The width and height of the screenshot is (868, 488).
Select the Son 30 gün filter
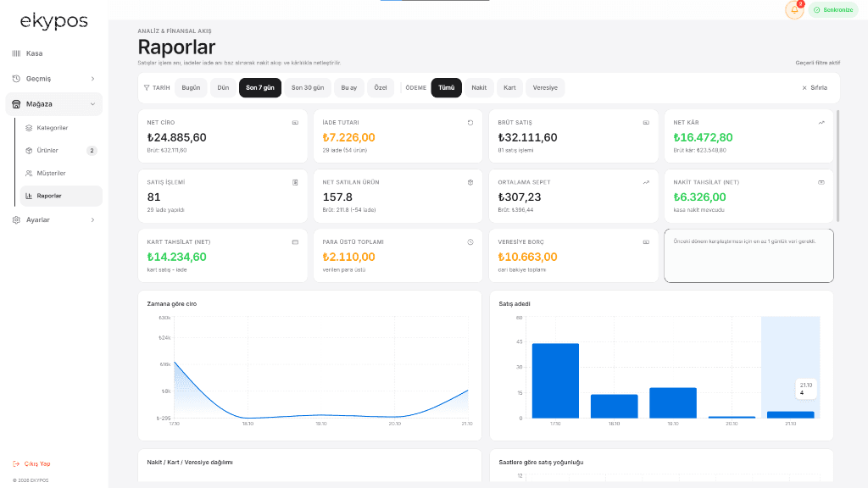(308, 87)
